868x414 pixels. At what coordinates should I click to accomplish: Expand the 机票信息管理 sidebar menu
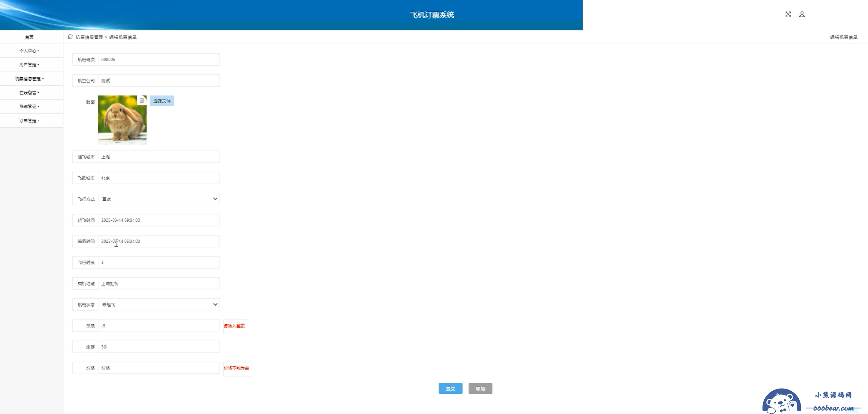click(29, 79)
